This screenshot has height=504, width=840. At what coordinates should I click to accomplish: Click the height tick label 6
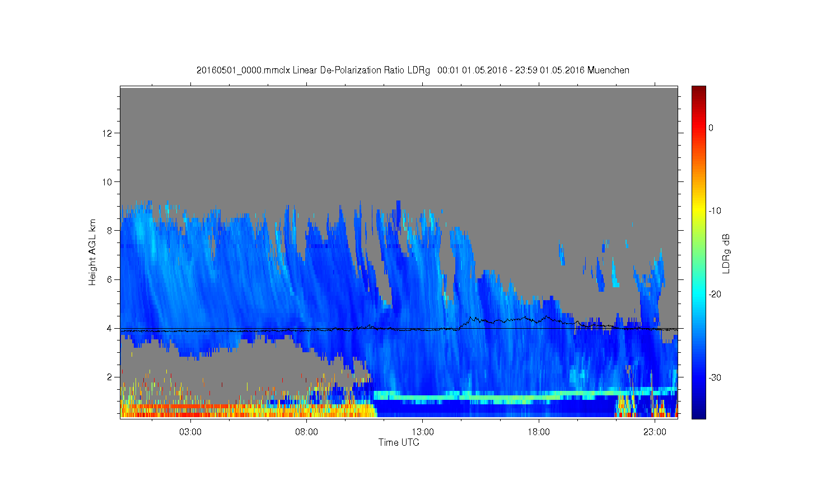[110, 279]
